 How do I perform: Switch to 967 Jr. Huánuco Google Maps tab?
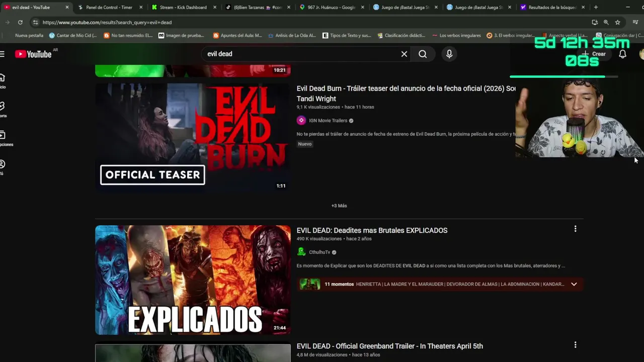(331, 7)
